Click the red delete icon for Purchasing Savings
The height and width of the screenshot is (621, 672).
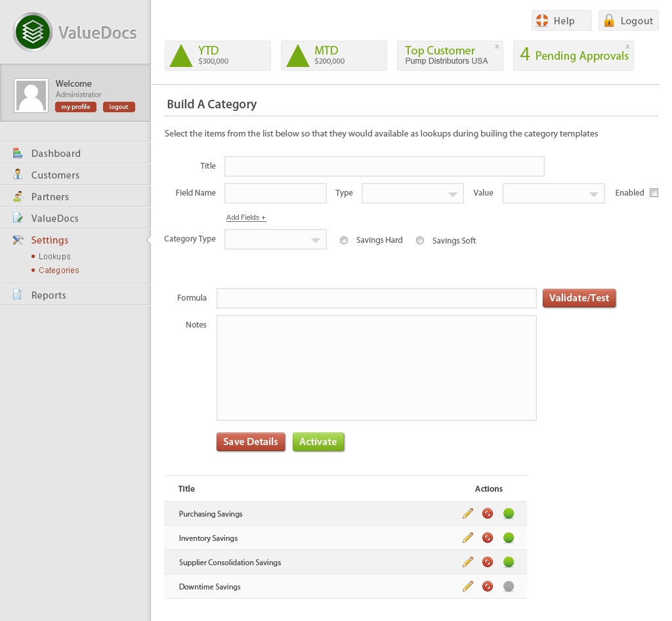pos(488,513)
